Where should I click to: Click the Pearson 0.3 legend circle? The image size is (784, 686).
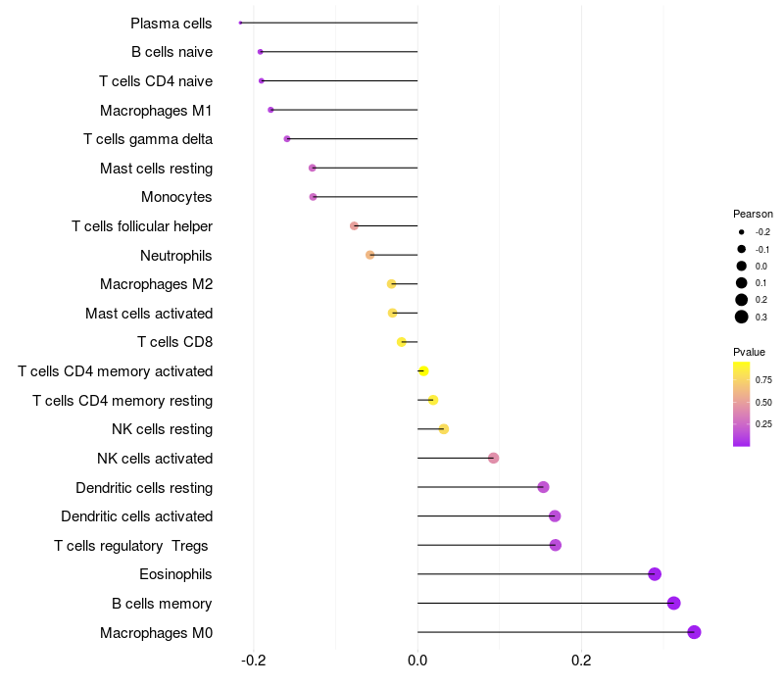(x=742, y=317)
